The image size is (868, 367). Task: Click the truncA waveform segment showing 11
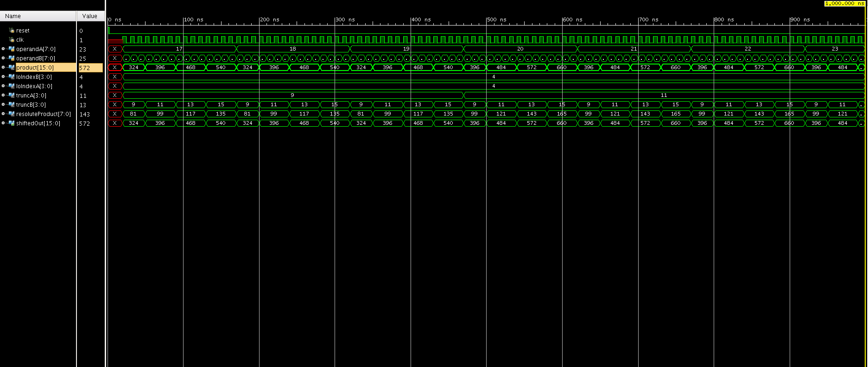[x=664, y=95]
